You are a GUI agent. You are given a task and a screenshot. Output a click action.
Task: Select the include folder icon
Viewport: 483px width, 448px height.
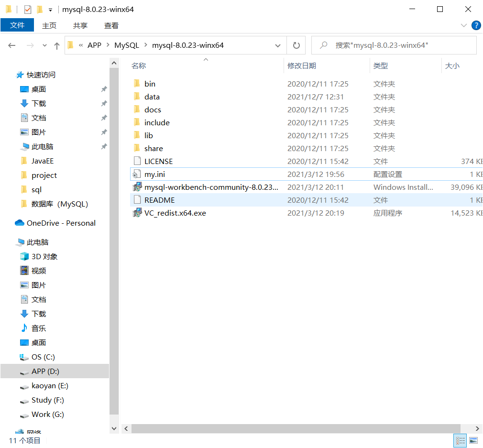[x=137, y=122]
